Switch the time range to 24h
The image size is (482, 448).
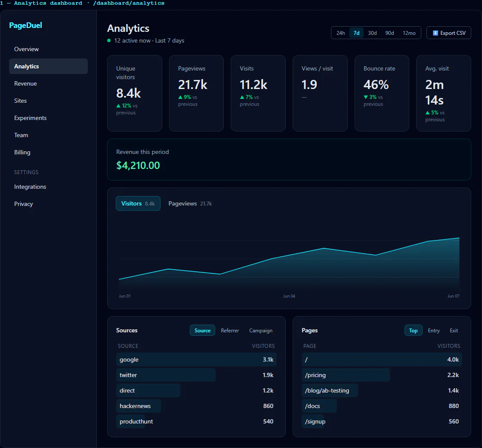pyautogui.click(x=340, y=33)
